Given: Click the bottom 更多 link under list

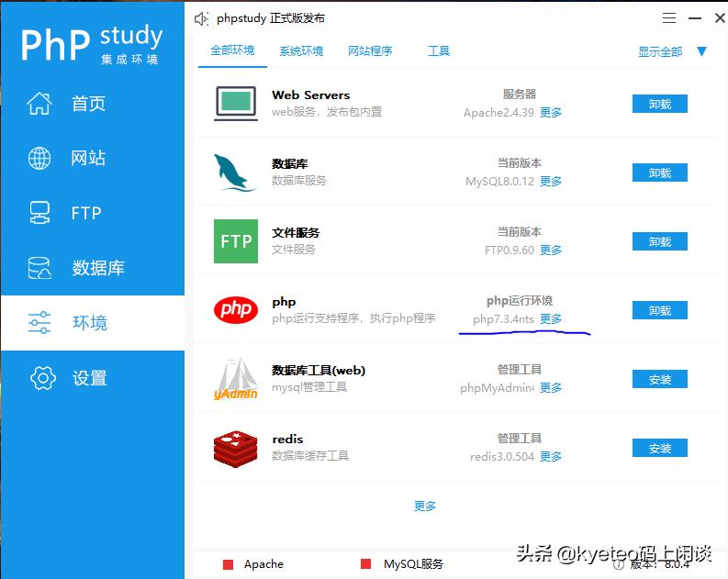Looking at the screenshot, I should click(425, 506).
